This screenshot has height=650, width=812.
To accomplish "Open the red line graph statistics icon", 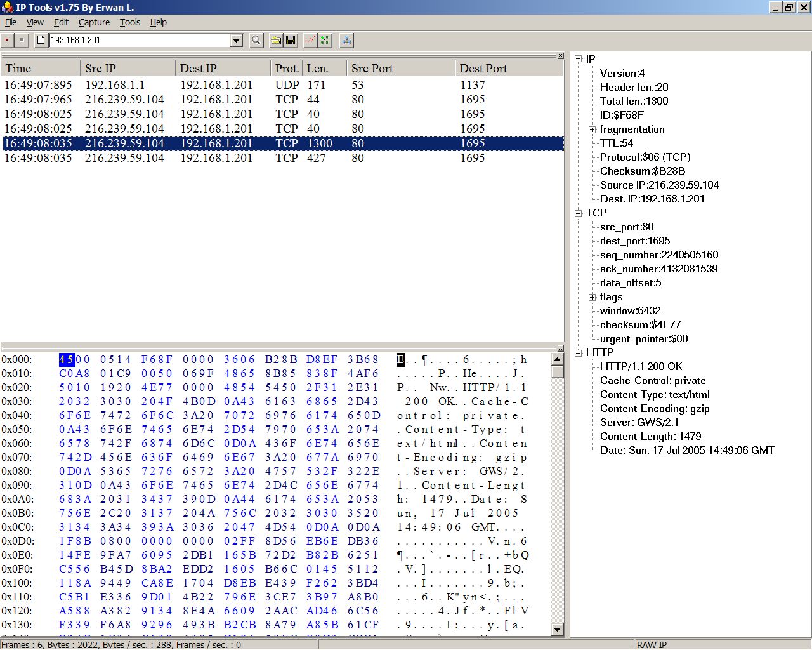I will click(x=310, y=41).
